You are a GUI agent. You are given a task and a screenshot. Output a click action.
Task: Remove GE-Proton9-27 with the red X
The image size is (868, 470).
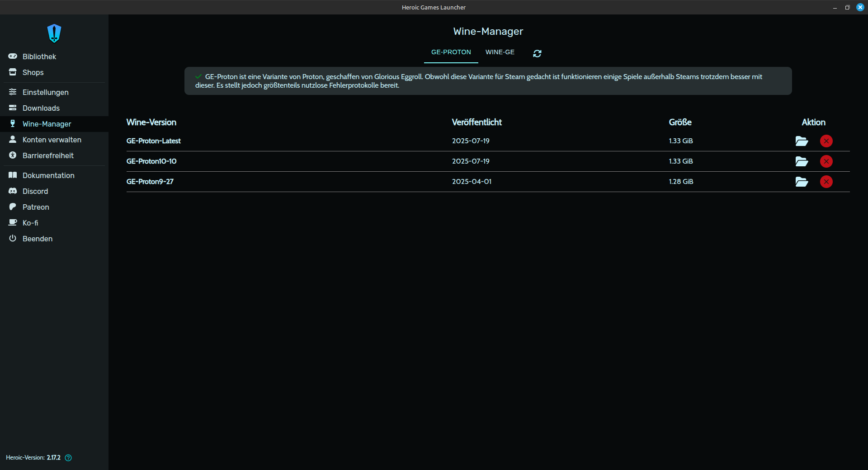point(826,182)
